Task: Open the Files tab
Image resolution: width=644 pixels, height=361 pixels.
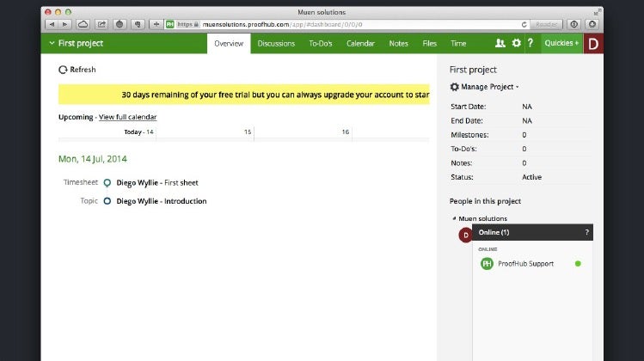Action: [x=429, y=44]
